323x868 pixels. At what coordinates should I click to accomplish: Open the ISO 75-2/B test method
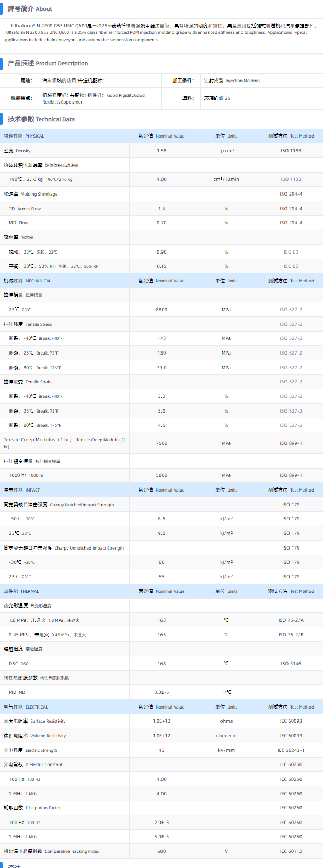tap(291, 635)
